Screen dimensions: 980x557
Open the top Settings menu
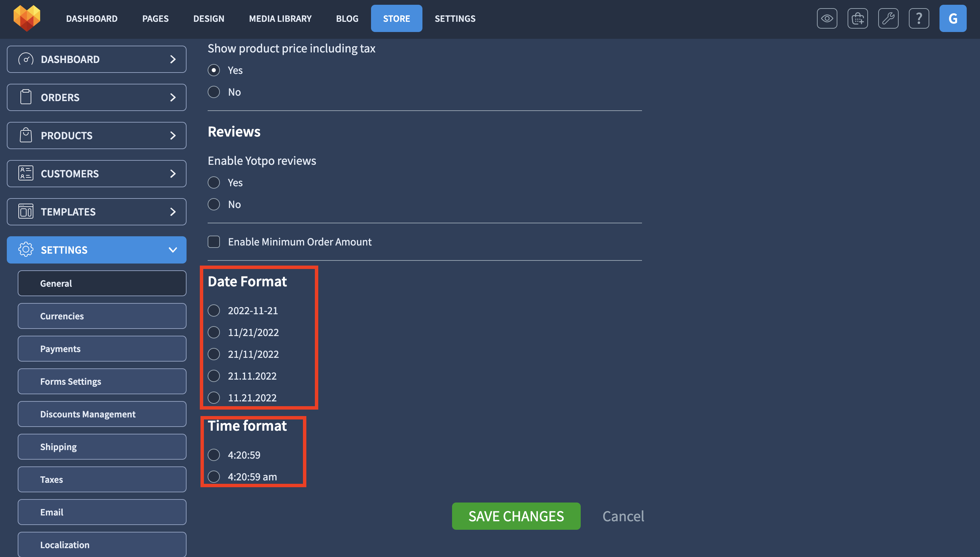click(x=455, y=18)
